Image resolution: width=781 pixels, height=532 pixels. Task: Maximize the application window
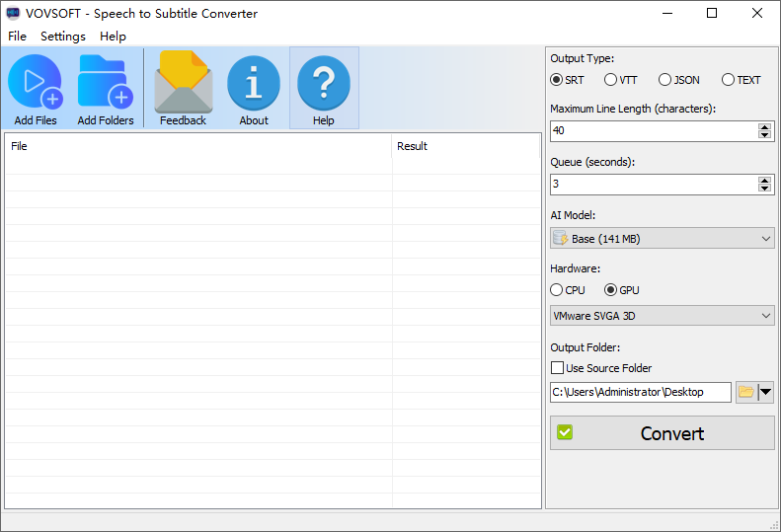tap(712, 13)
